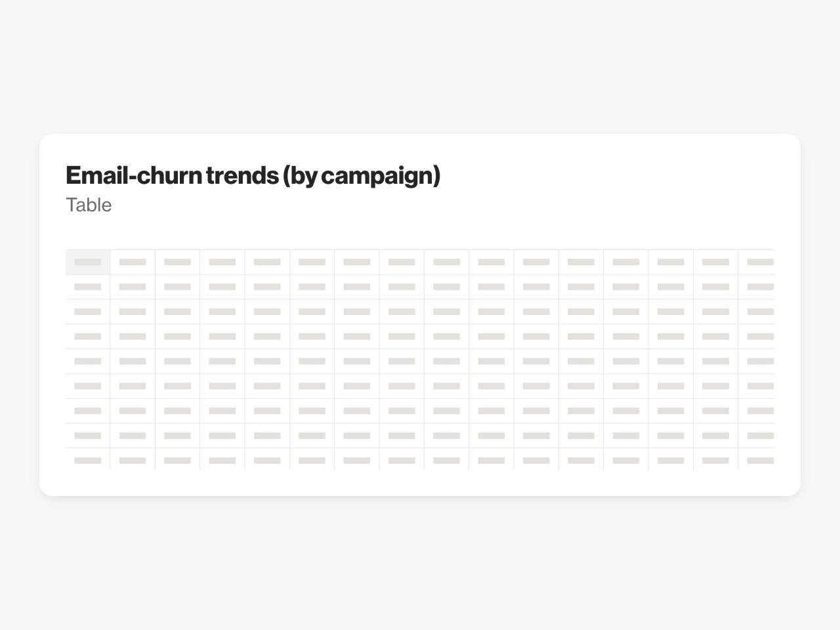Click last row, fifteenth column cell
This screenshot has width=840, height=630.
click(x=715, y=459)
